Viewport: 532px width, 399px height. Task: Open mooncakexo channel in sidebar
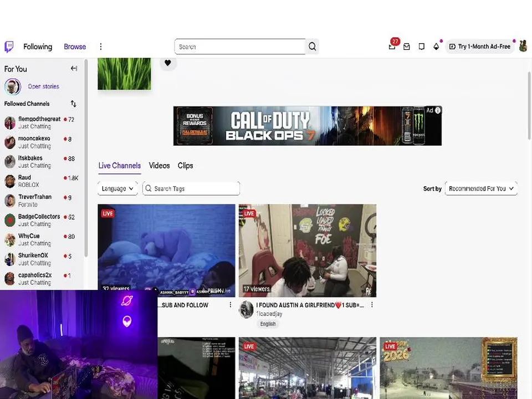pyautogui.click(x=42, y=142)
